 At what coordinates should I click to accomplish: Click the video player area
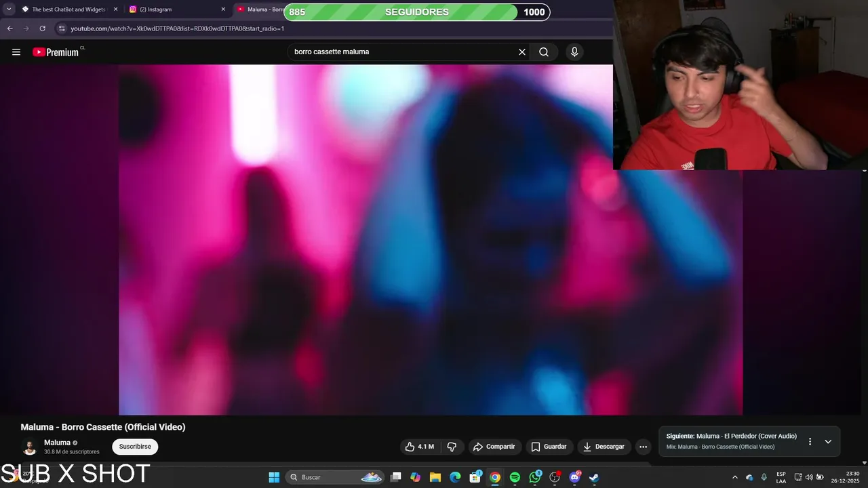point(431,239)
